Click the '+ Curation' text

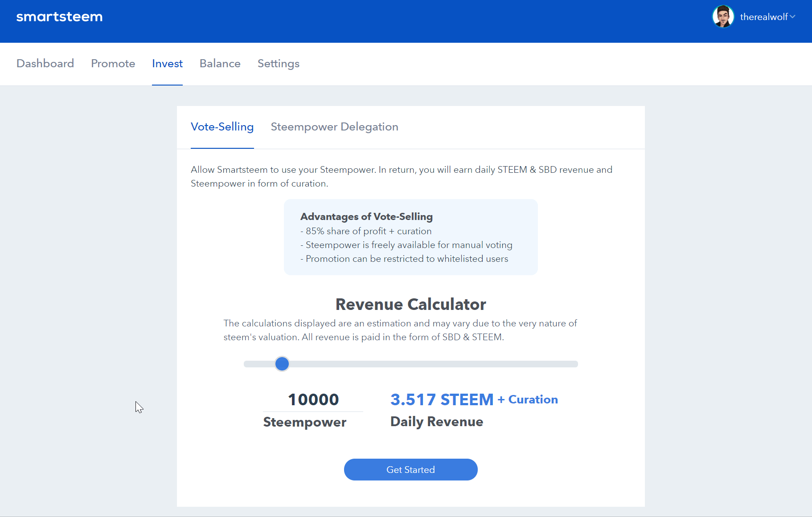[528, 399]
